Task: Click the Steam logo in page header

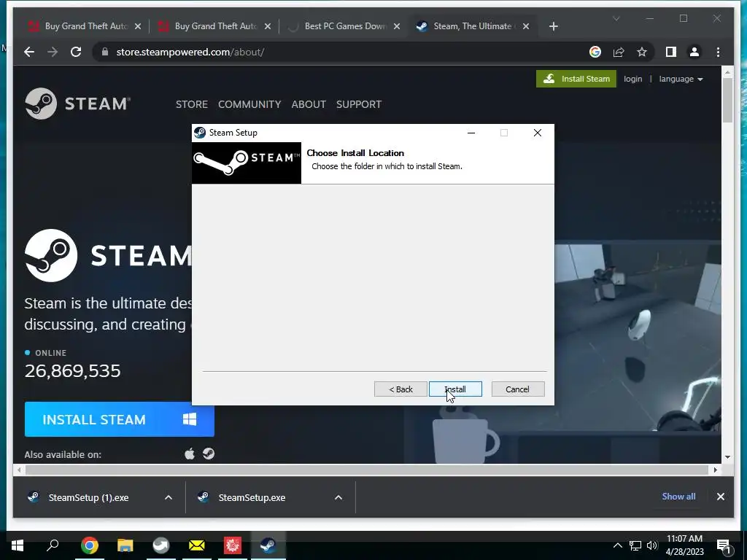Action: click(x=77, y=104)
